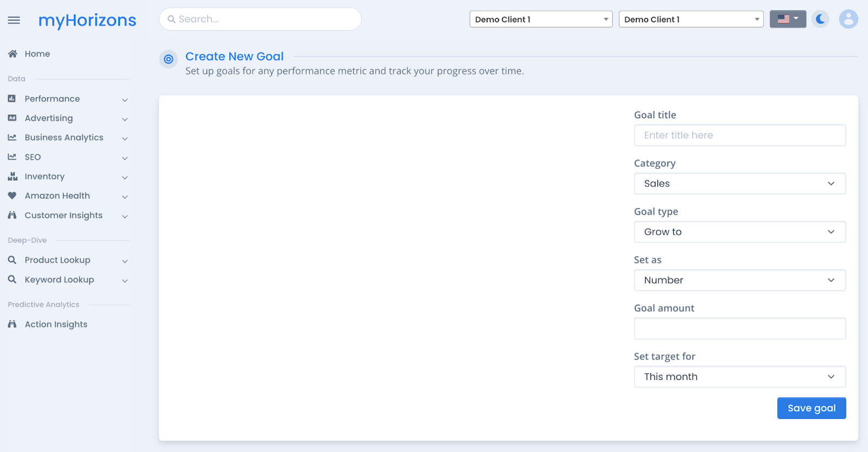Expand the Amazon Health chevron
Image resolution: width=868 pixels, height=452 pixels.
point(125,197)
